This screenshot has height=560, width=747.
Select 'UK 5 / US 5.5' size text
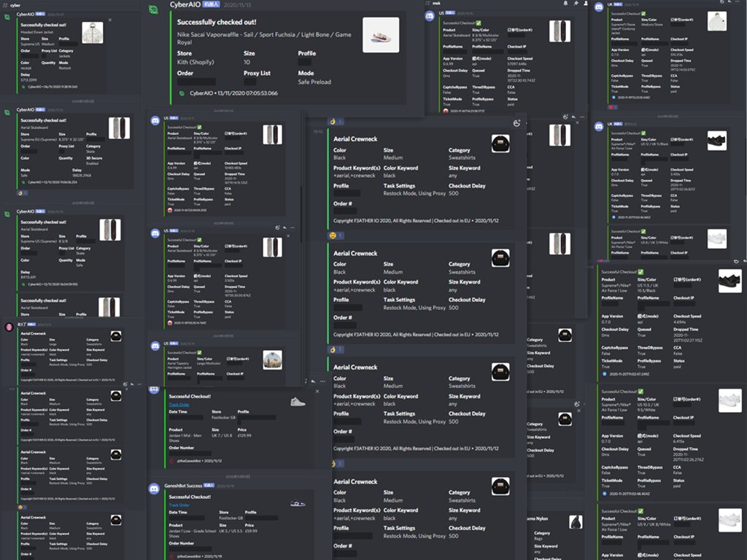[x=231, y=531]
